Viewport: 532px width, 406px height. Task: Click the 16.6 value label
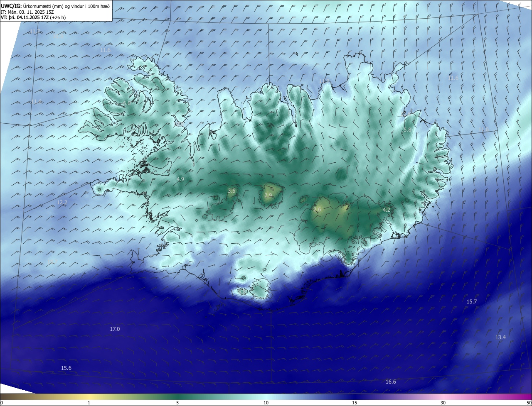(x=391, y=382)
